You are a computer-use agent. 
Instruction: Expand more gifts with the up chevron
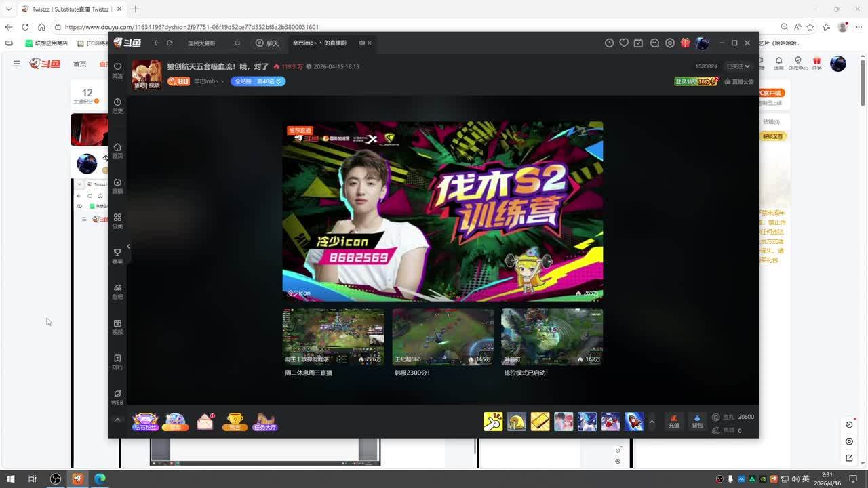tap(652, 422)
